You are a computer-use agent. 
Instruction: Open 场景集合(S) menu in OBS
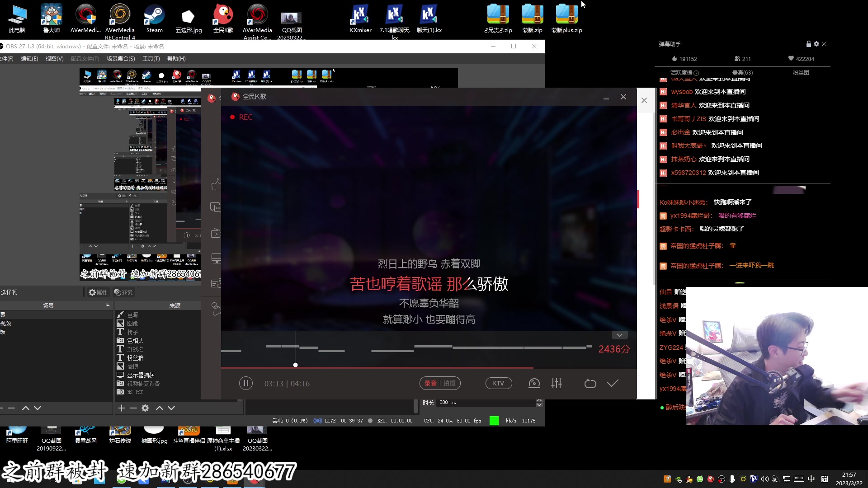coord(121,59)
